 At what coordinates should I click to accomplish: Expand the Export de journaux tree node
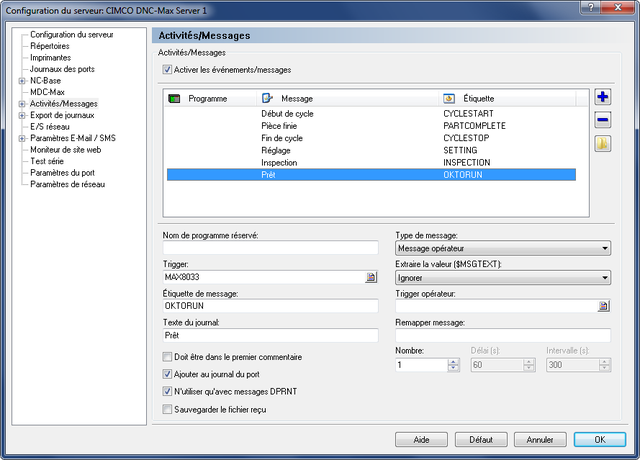tap(22, 116)
